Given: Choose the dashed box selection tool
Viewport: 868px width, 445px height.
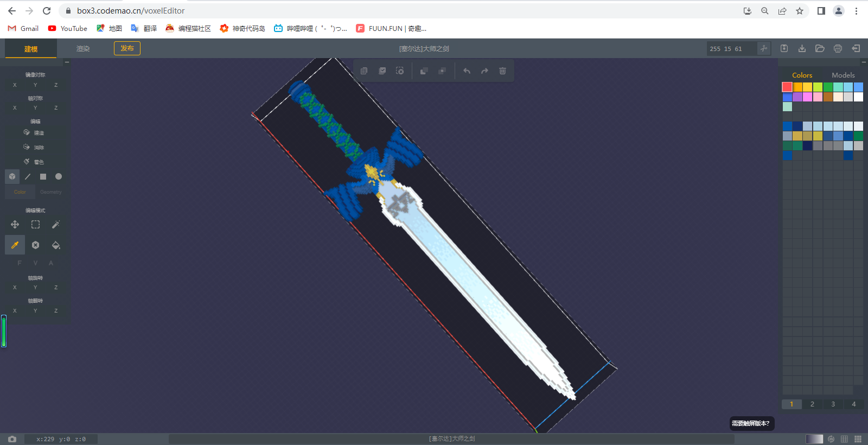Looking at the screenshot, I should [x=35, y=225].
